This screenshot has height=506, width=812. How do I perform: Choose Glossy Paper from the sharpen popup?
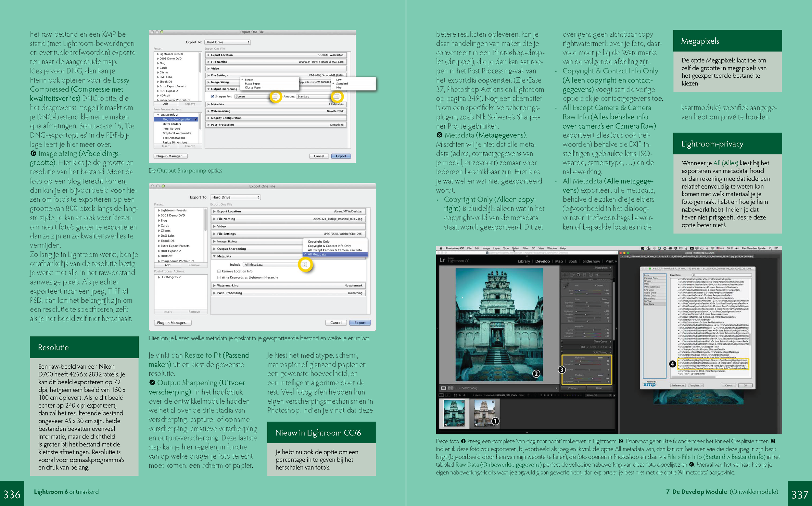pyautogui.click(x=253, y=88)
